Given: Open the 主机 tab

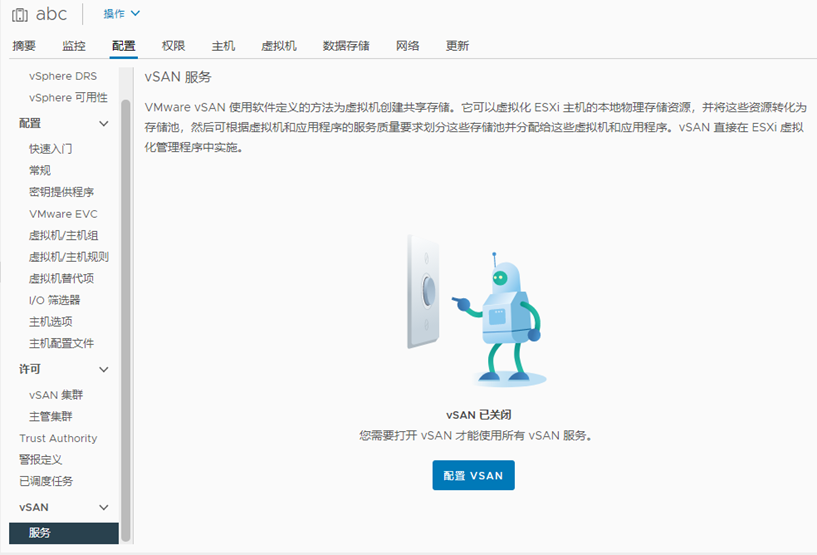Looking at the screenshot, I should point(223,46).
